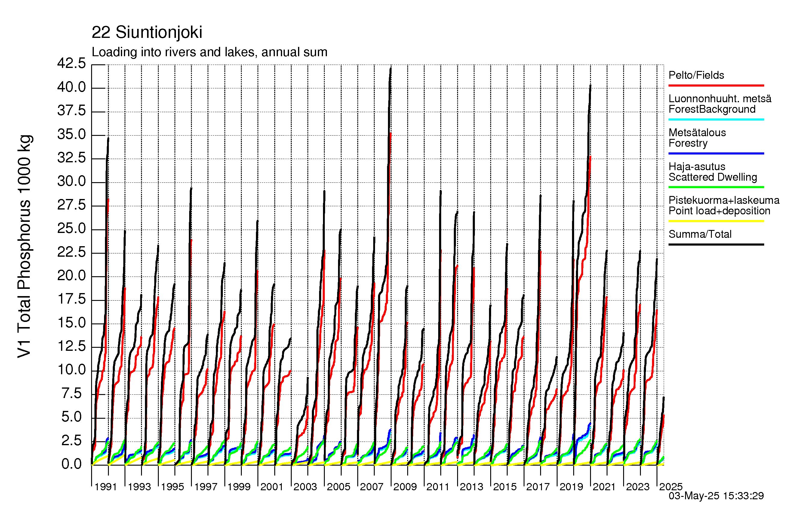This screenshot has width=812, height=511.
Task: Click the tallest black Total peak in 2008
Action: 390,69
